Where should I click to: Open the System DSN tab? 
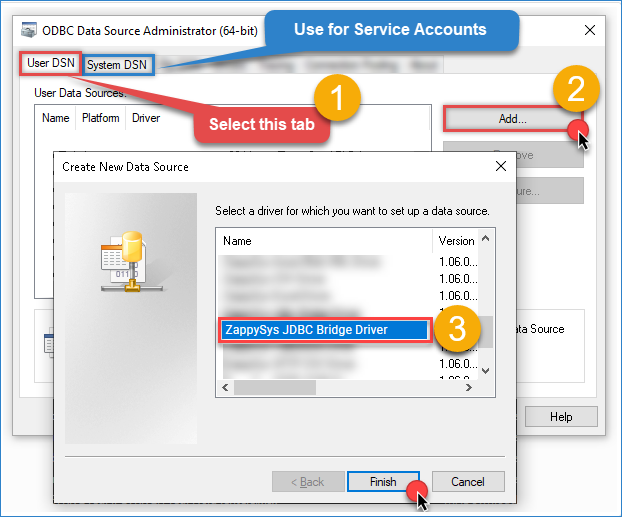click(x=117, y=65)
